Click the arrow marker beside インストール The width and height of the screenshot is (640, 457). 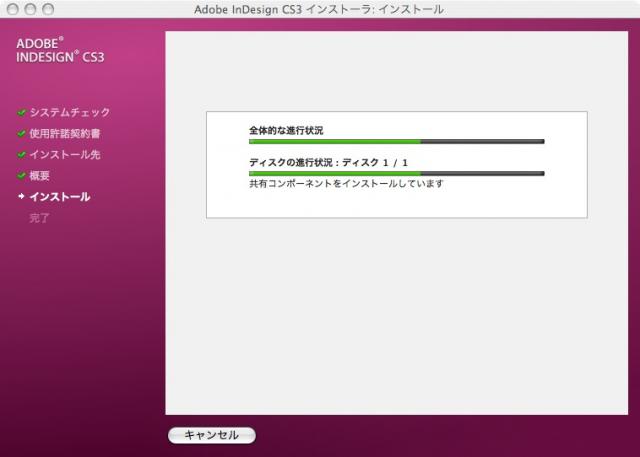(x=21, y=196)
